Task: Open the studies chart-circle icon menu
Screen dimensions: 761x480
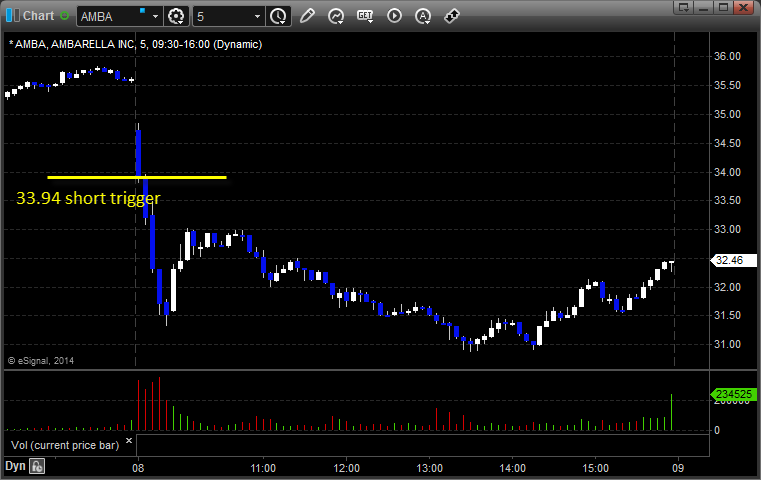Action: point(336,17)
